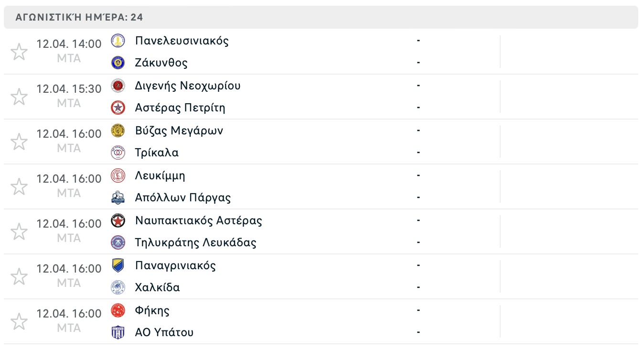Star the Παναγρινιακός vs Χαλκίδα match
The image size is (644, 351).
click(19, 276)
